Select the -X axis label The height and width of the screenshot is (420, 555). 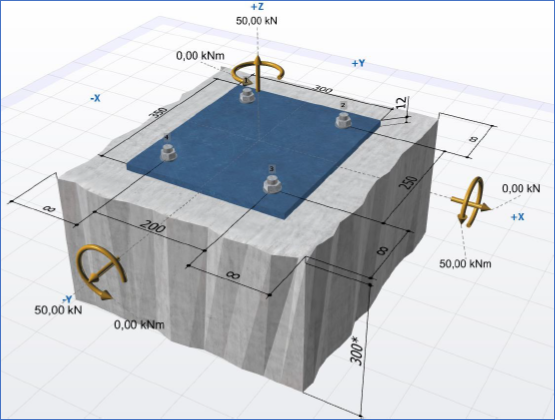(x=95, y=98)
